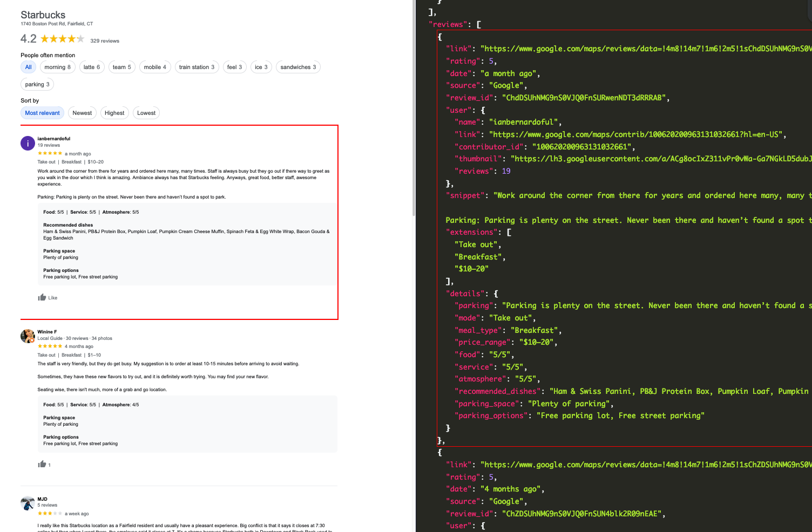Click review_id ChdDSUhNMG9nS0VJQ0FnSURwenNDT3dRRRAB
The width and height of the screenshot is (812, 532).
584,98
